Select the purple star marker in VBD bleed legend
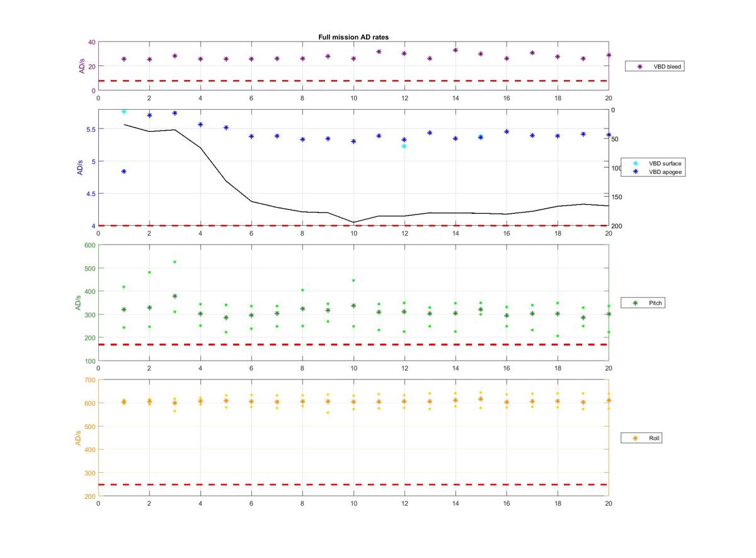The width and height of the screenshot is (756, 558). (641, 66)
